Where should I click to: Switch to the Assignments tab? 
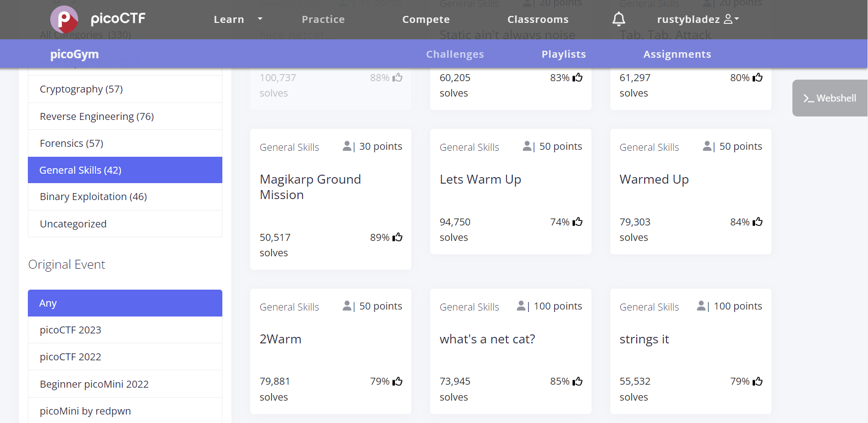click(x=676, y=54)
